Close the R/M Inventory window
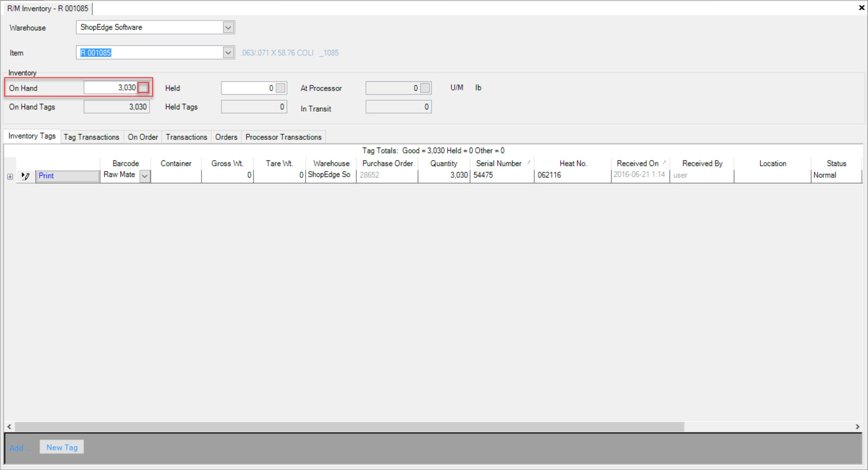 click(x=862, y=8)
